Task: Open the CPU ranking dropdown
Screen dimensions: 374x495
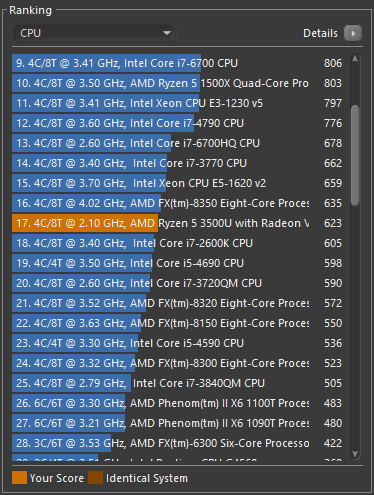Action: coord(94,33)
